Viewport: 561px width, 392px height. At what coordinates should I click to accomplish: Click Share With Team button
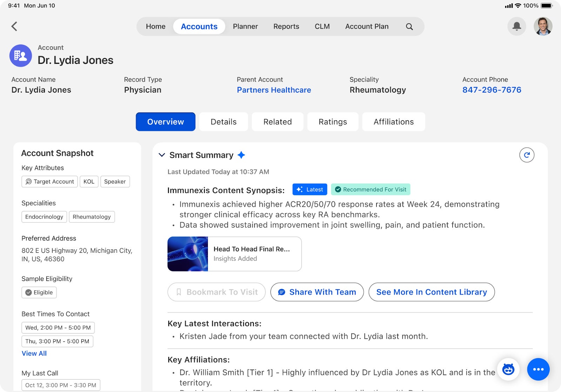(x=317, y=292)
